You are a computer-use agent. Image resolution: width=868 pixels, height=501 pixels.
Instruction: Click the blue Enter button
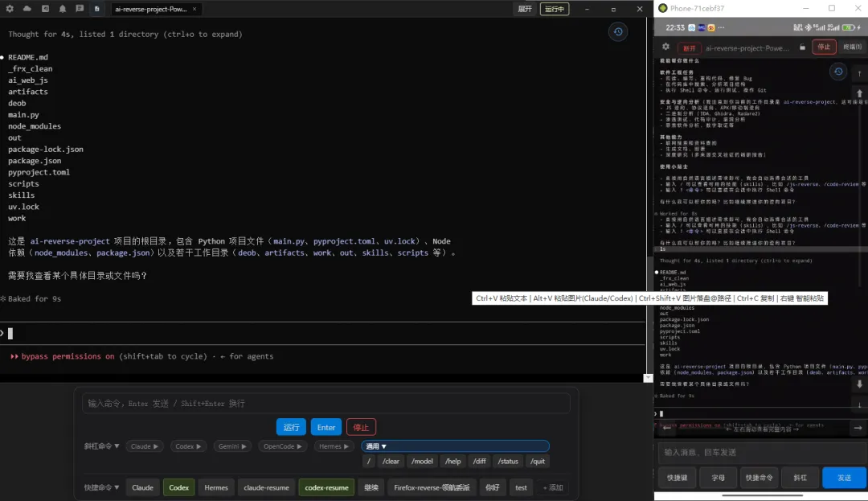[x=326, y=427]
